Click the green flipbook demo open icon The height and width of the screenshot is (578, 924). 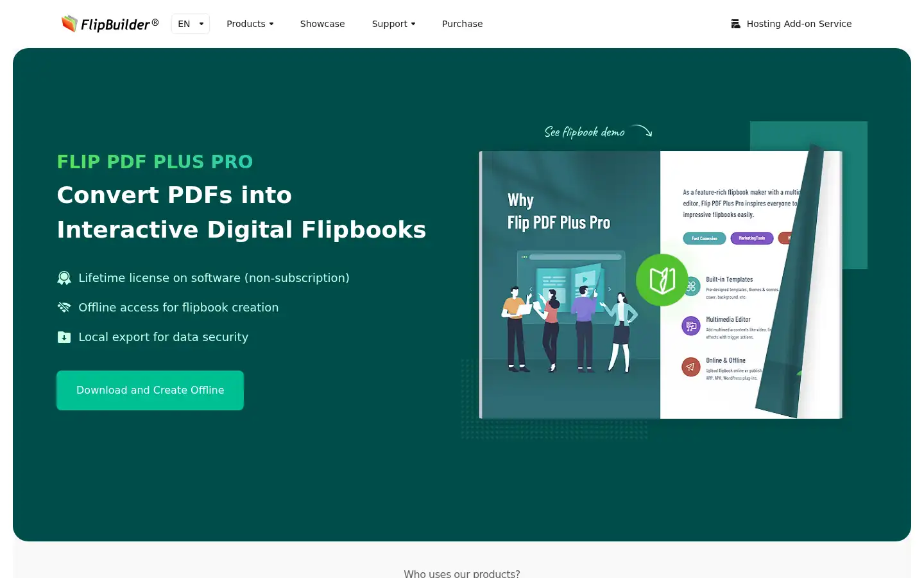(662, 280)
